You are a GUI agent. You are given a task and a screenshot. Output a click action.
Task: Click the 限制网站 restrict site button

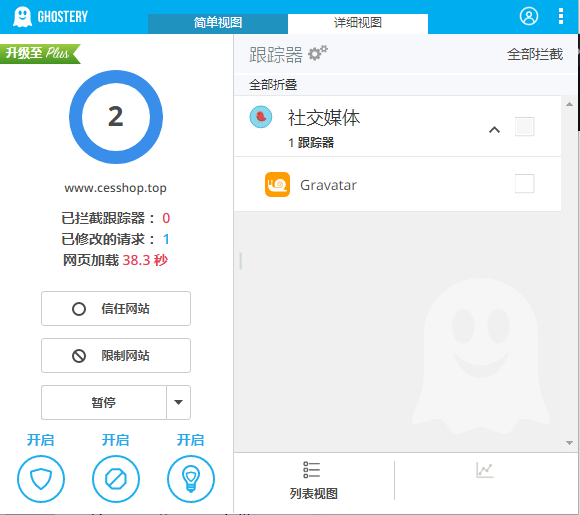[116, 356]
